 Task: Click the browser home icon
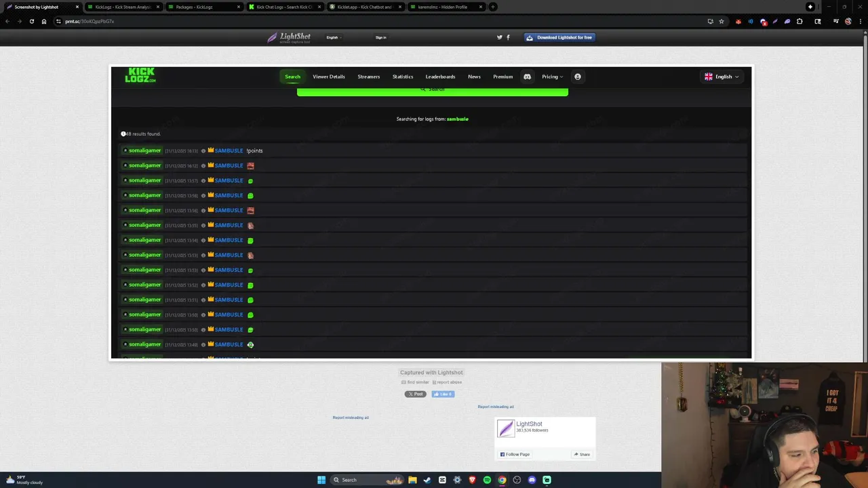click(44, 21)
